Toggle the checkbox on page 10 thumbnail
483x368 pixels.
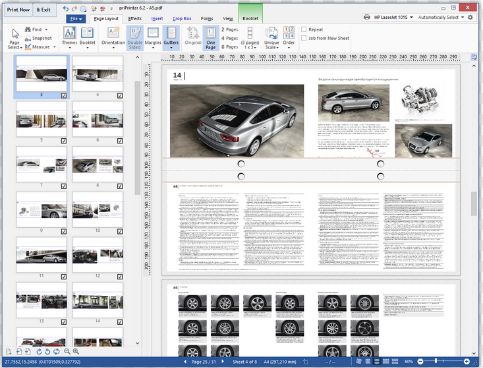pyautogui.click(x=120, y=232)
